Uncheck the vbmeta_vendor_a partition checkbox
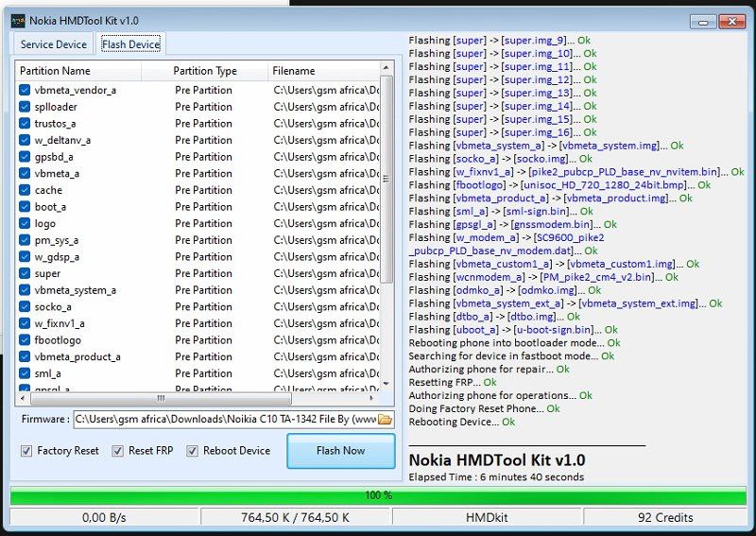 pyautogui.click(x=25, y=90)
